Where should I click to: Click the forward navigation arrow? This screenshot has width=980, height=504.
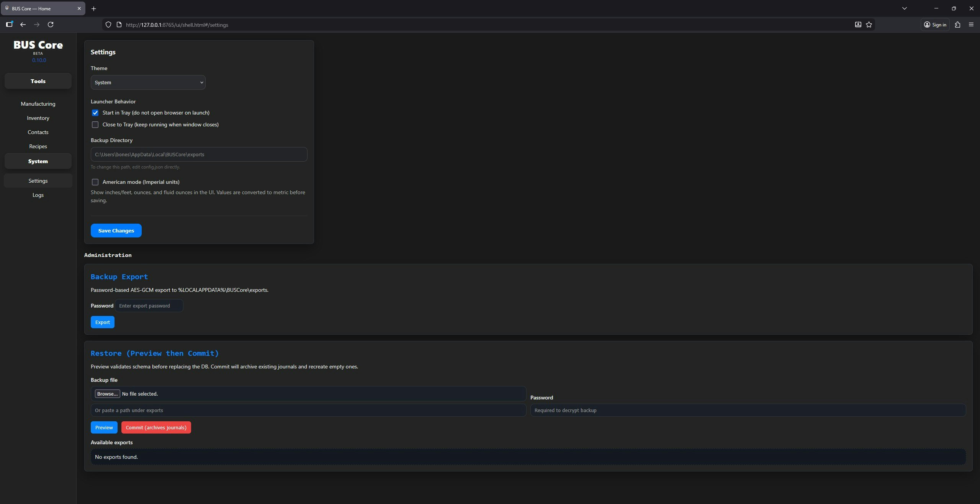coord(37,25)
